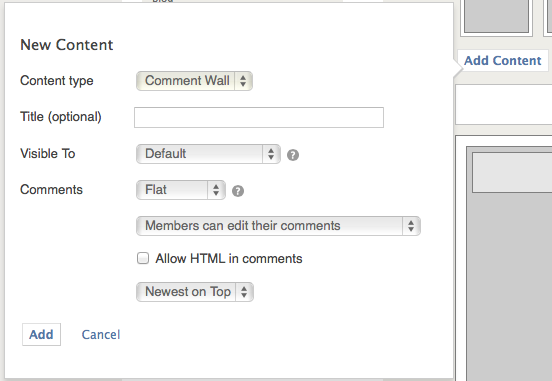Click the help icon beside Visible To

pos(293,155)
